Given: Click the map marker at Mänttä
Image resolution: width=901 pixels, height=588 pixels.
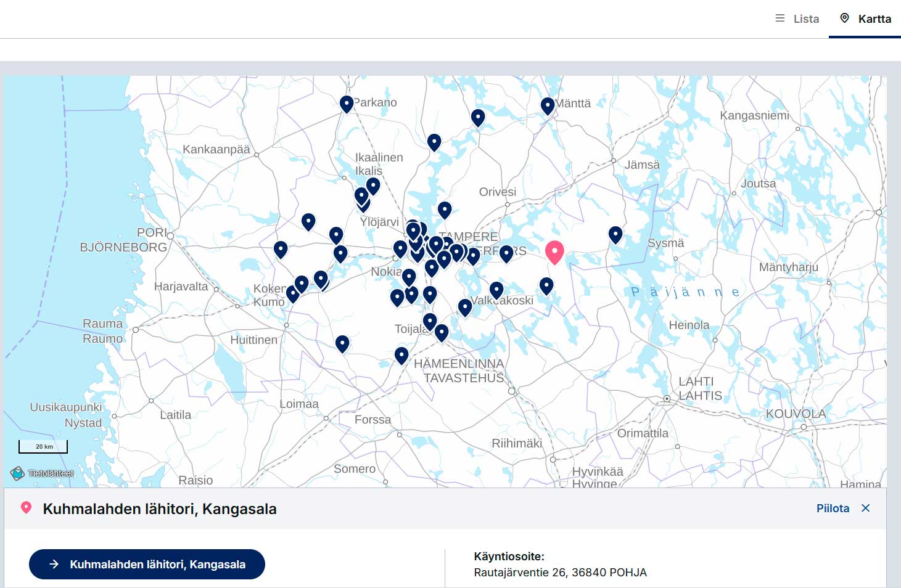Looking at the screenshot, I should pos(547,105).
